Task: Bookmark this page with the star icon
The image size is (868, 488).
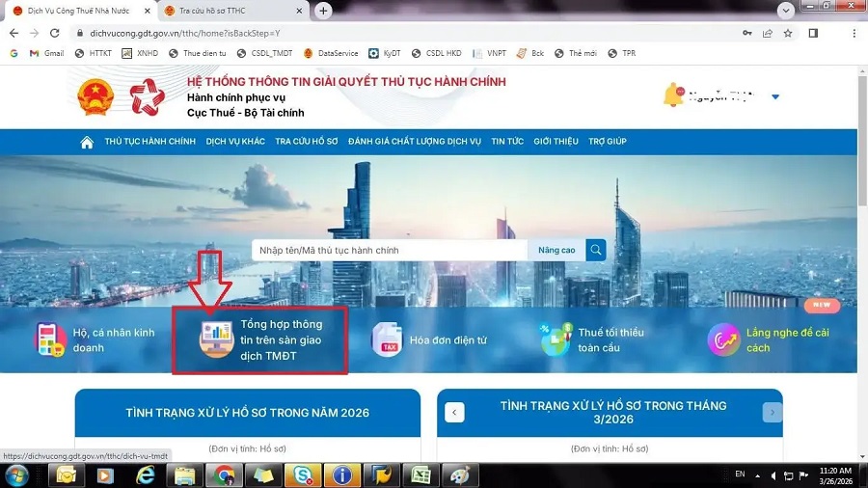Action: (x=788, y=33)
